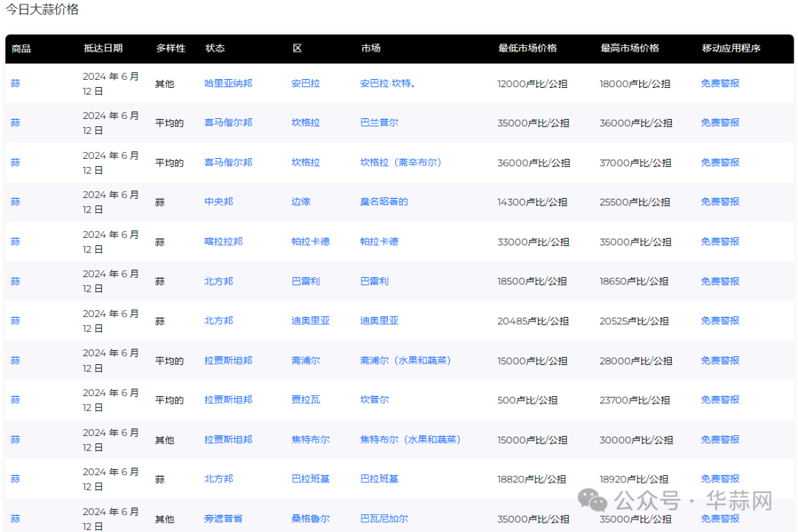Click the 抵达日期 column header
Screen dimensions: 798x532
[103, 48]
